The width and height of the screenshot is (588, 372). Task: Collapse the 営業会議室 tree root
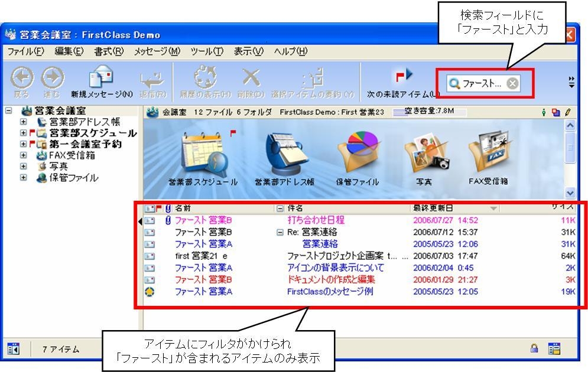[x=8, y=110]
